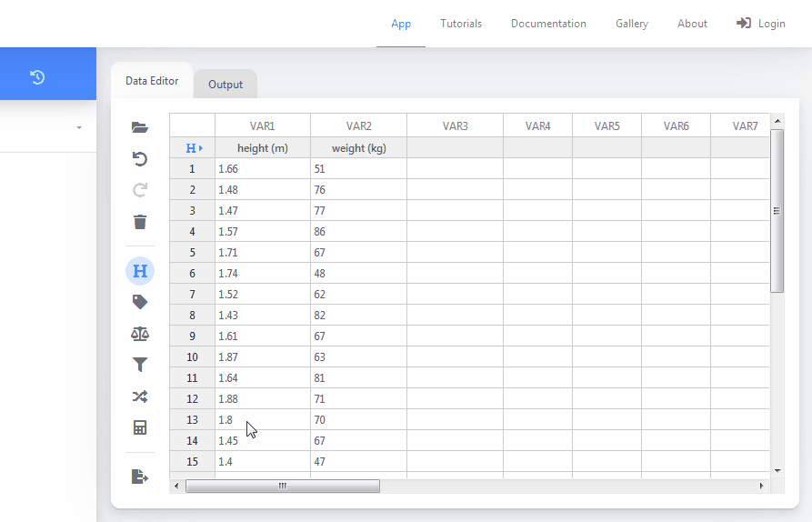Select the cell containing height 1.66
Screen dimensions: 812x522
262,169
